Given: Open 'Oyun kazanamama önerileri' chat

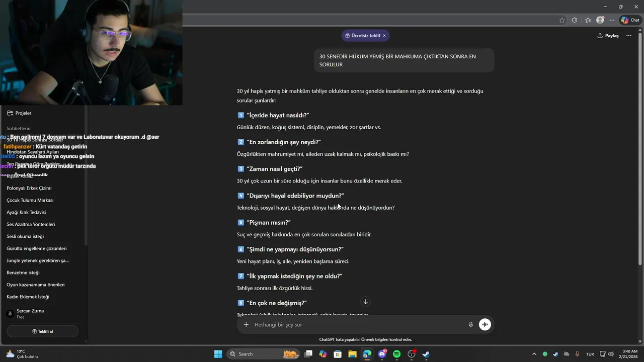Looking at the screenshot, I should [x=36, y=285].
